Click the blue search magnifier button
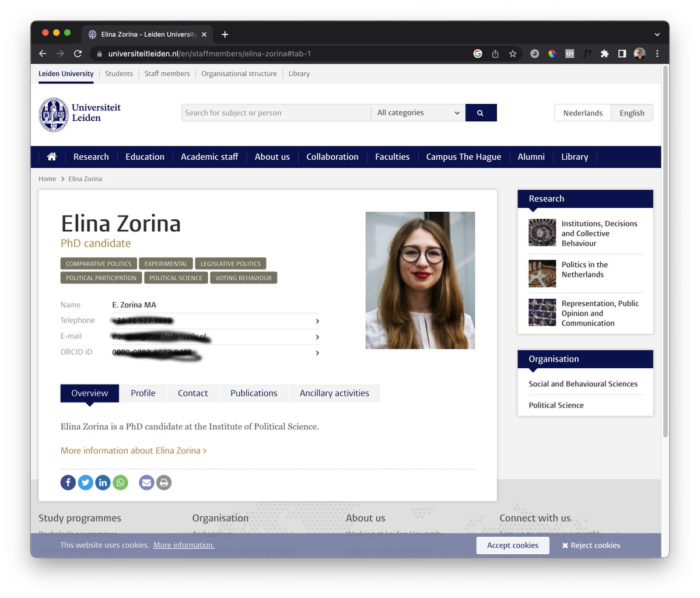 coord(481,113)
